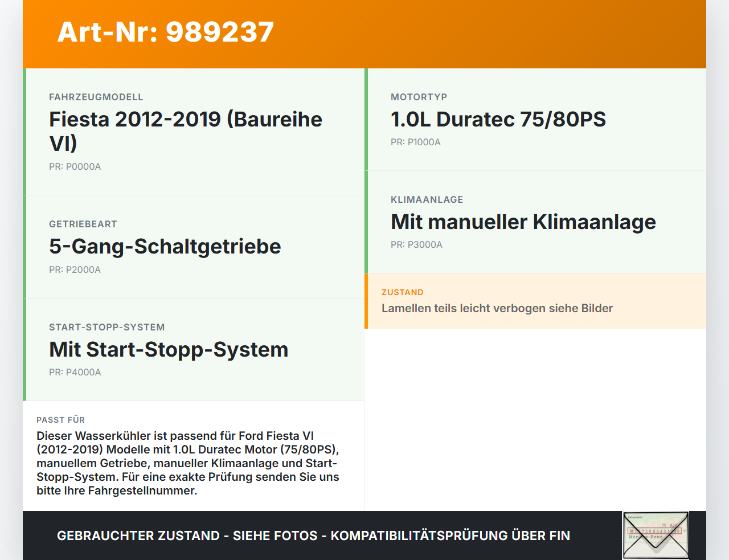The height and width of the screenshot is (560, 729).
Task: Select '1.0L Duratec 75/80PS' engine text
Action: point(498,120)
